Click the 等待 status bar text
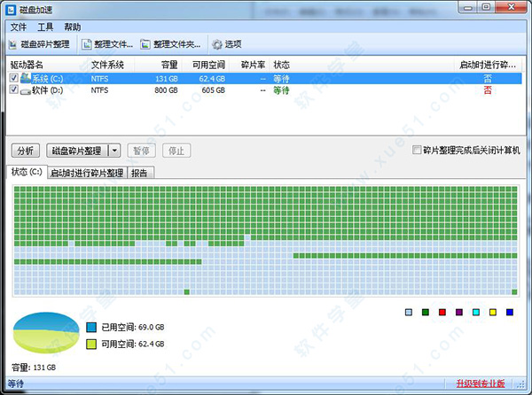The image size is (532, 395). point(16,383)
